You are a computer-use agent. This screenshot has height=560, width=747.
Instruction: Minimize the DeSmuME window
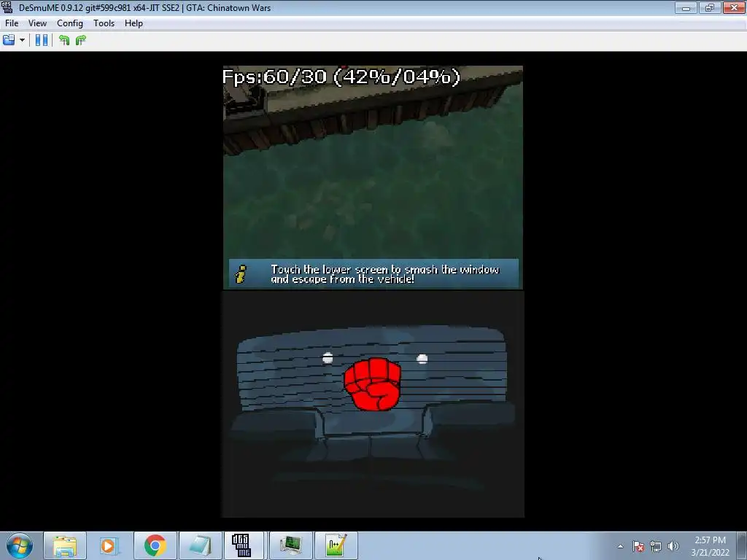(x=686, y=7)
